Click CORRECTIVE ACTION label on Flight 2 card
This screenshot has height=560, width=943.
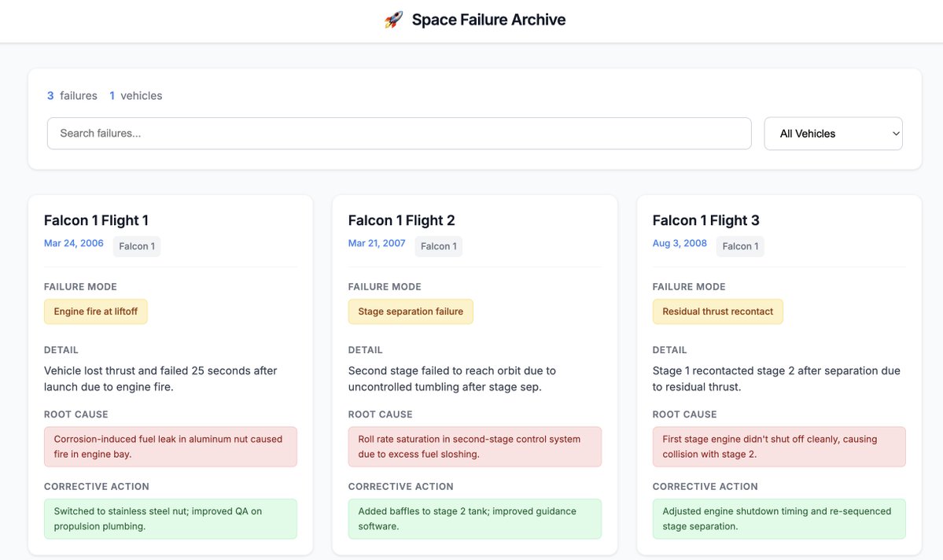tap(401, 487)
